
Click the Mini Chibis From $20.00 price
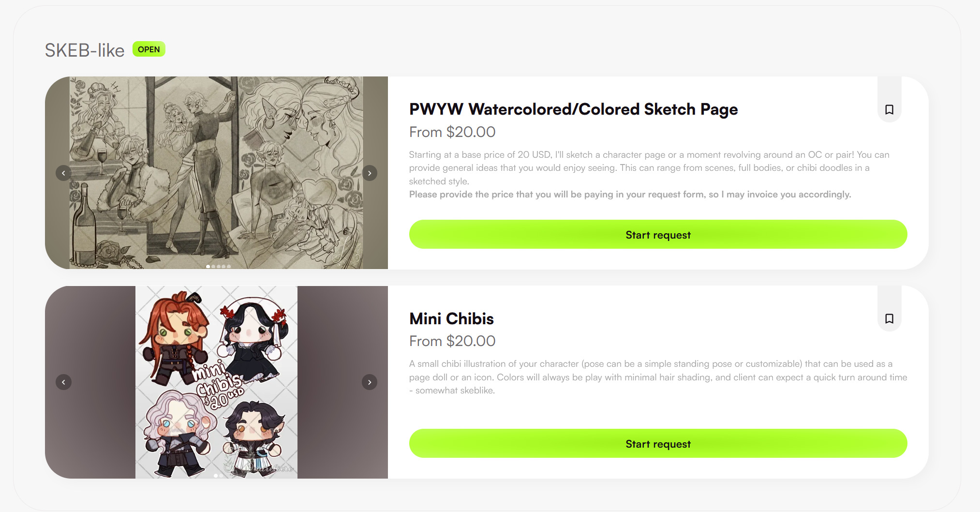click(x=452, y=341)
